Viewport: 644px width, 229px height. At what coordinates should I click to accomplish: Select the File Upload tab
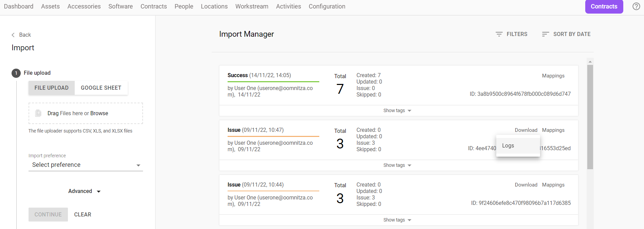point(52,88)
